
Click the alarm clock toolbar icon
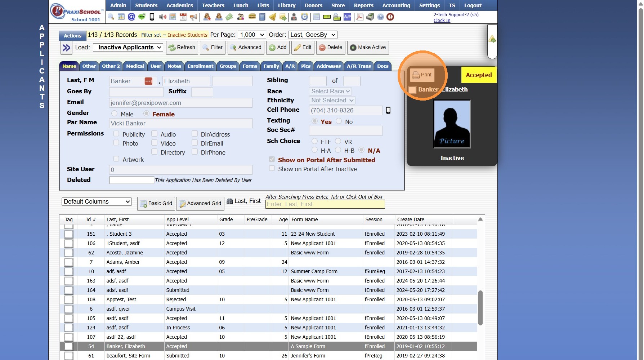click(x=305, y=17)
